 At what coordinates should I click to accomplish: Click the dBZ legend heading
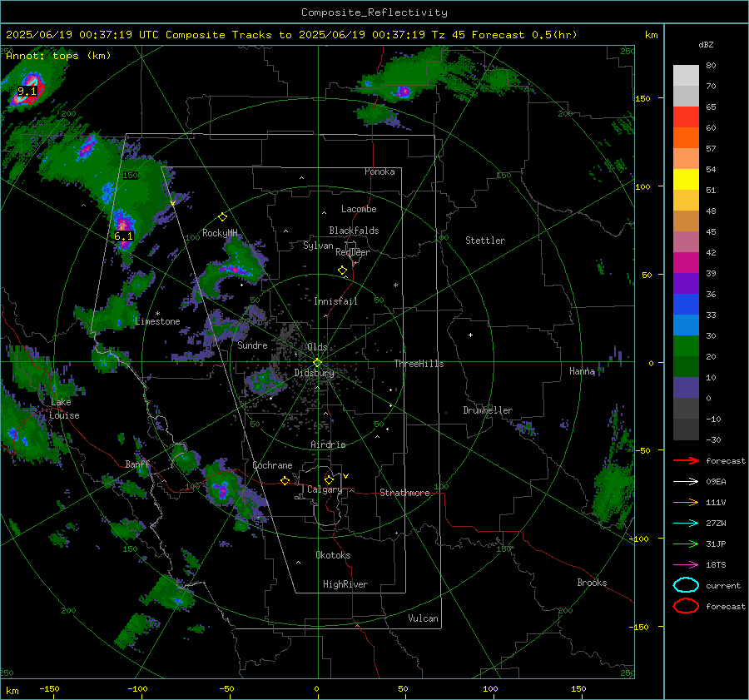tap(706, 44)
